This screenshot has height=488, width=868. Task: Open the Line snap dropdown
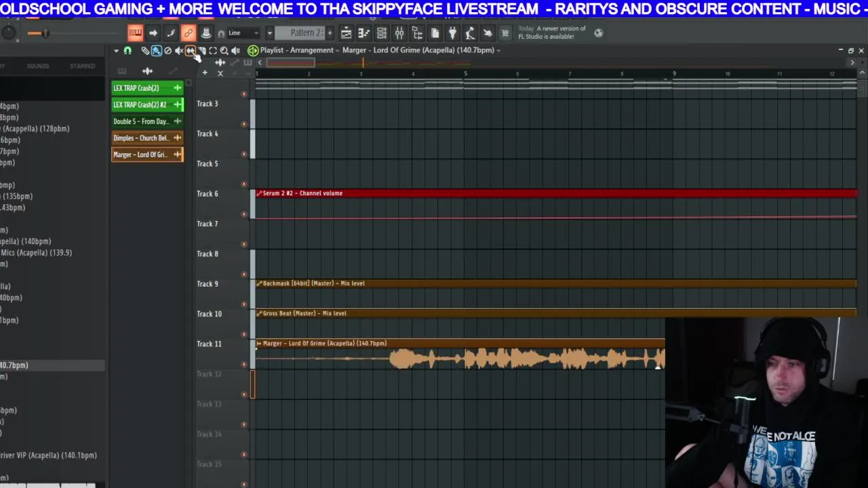pyautogui.click(x=243, y=33)
